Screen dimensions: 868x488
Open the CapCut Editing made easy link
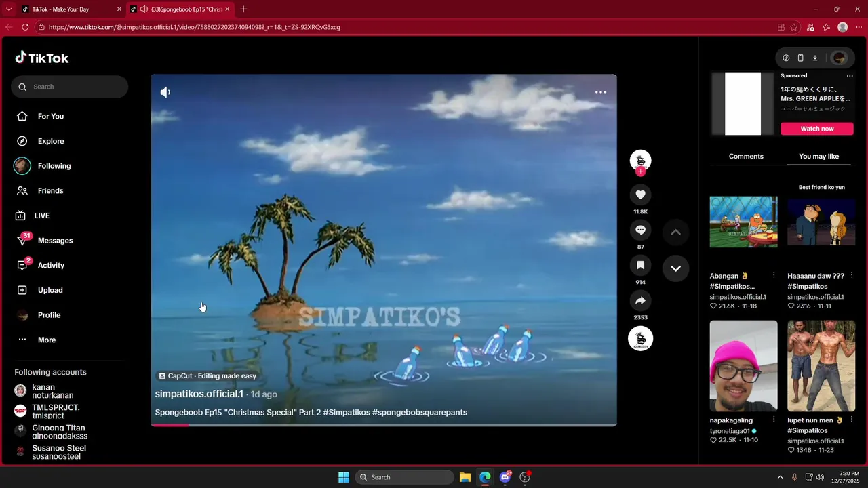208,376
